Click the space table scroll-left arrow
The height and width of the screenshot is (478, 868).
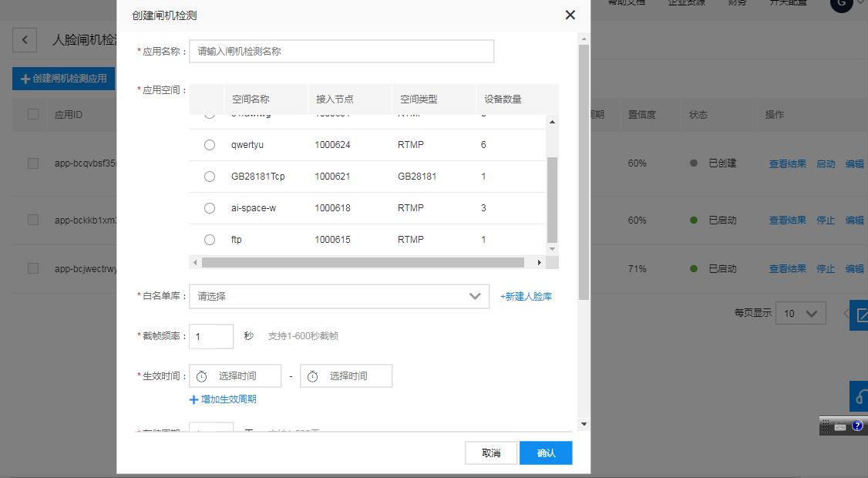tap(195, 263)
